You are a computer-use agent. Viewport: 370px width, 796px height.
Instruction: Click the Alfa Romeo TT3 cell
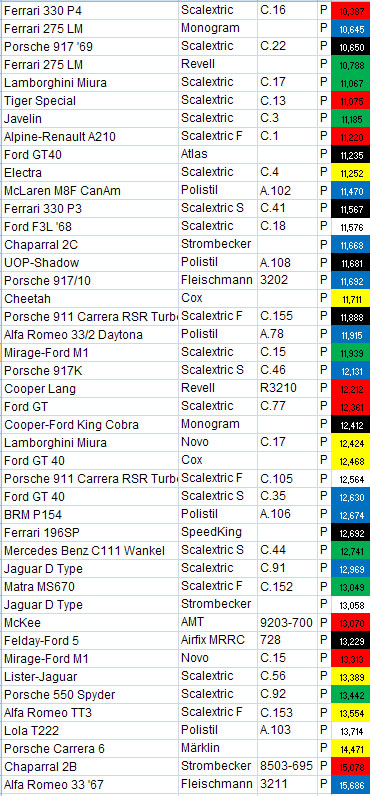click(x=90, y=713)
